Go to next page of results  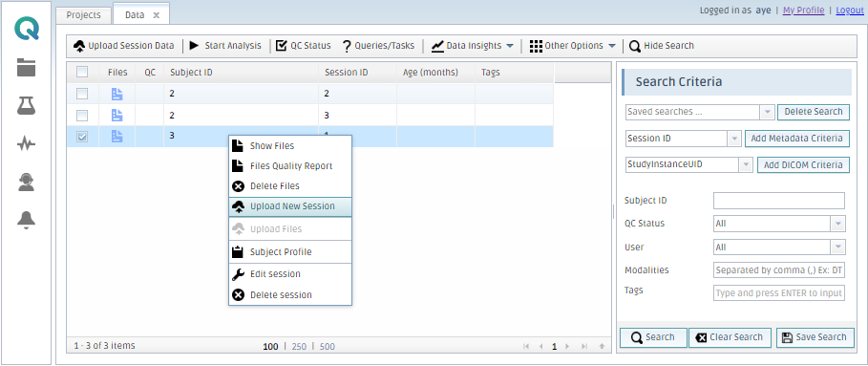[567, 347]
